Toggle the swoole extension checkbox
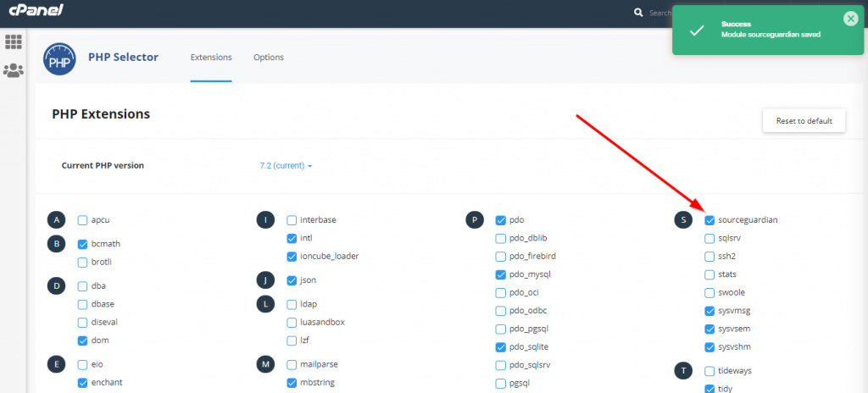868x393 pixels. click(709, 293)
